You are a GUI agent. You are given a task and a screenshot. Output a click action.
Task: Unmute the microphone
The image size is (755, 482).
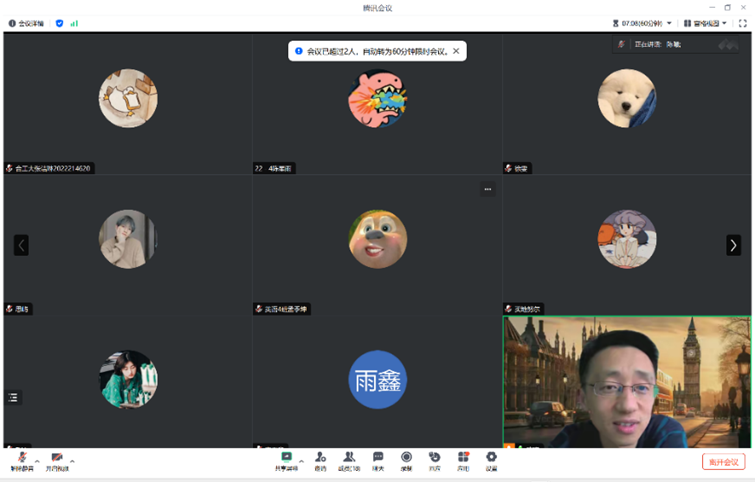click(x=21, y=460)
